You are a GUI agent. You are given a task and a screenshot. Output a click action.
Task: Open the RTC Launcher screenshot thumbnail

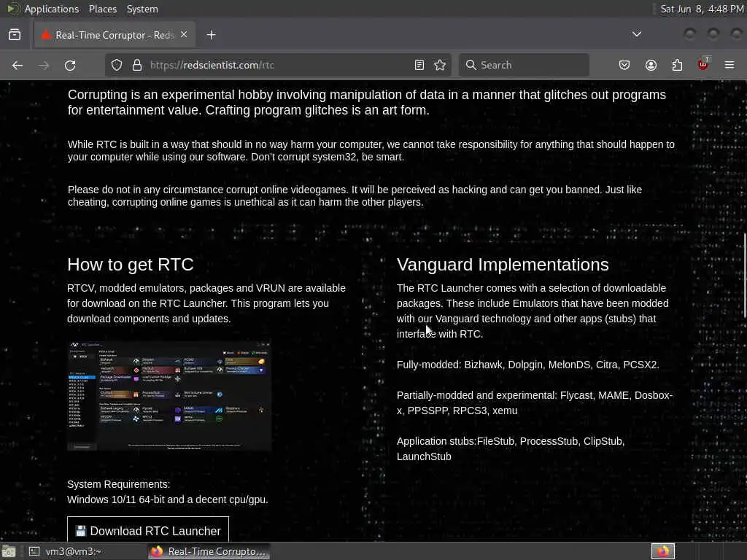[x=169, y=396]
